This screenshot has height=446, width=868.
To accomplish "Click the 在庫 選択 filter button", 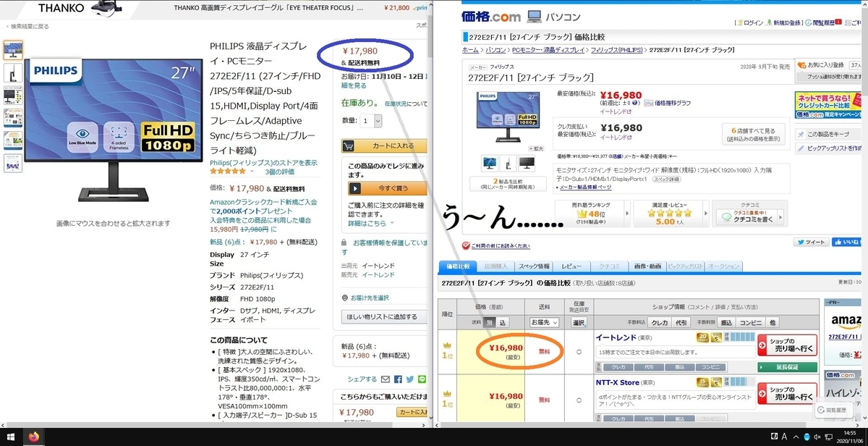I will point(578,322).
